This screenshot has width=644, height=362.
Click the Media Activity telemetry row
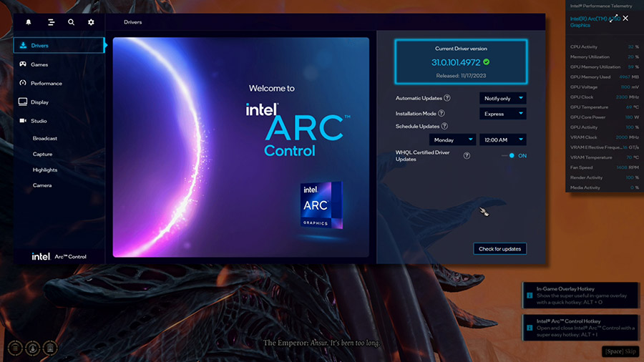[x=604, y=187]
